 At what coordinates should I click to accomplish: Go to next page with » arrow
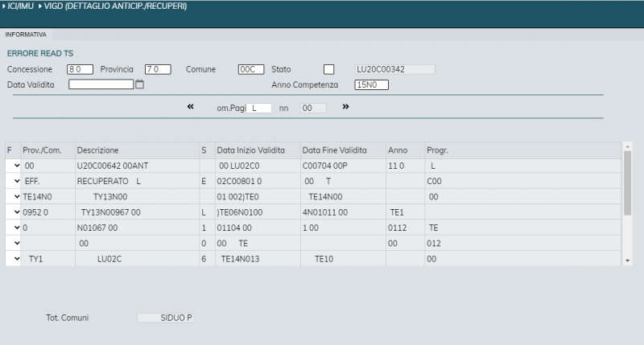click(345, 106)
